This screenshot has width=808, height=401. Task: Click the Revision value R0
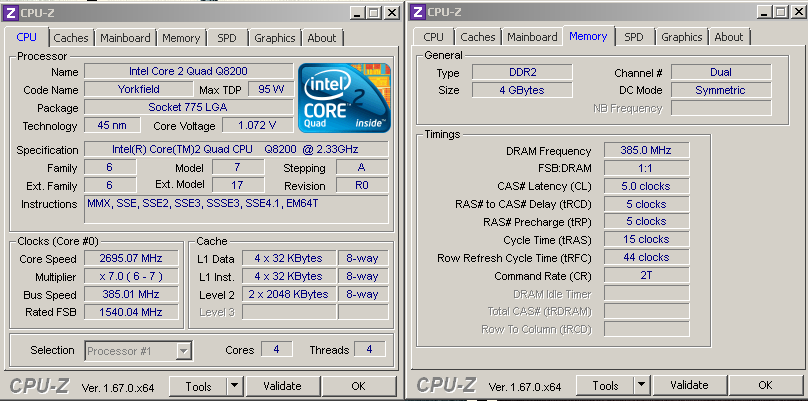[x=362, y=185]
